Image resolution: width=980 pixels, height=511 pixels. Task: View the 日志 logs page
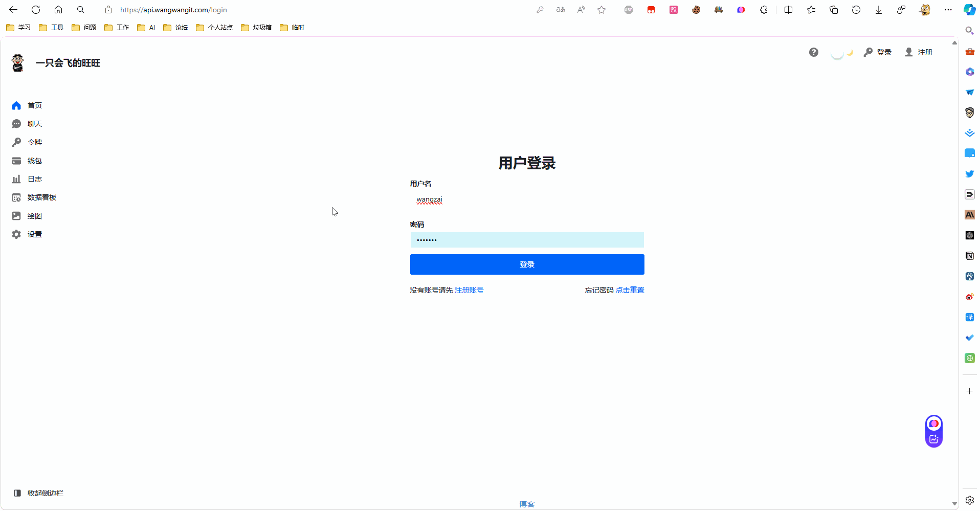click(35, 179)
